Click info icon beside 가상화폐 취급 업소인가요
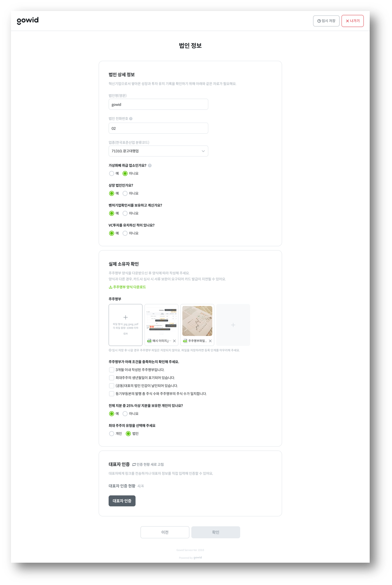 (x=150, y=165)
